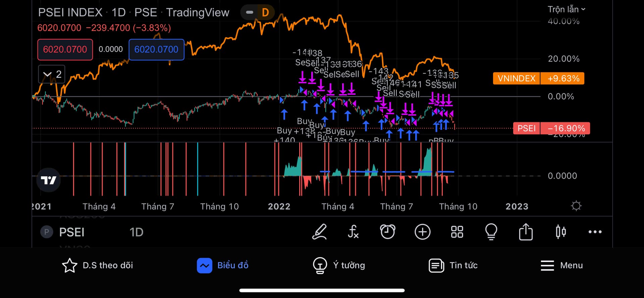Tap the red sell price 6020.0700 button
Image resolution: width=644 pixels, height=298 pixels.
(65, 50)
